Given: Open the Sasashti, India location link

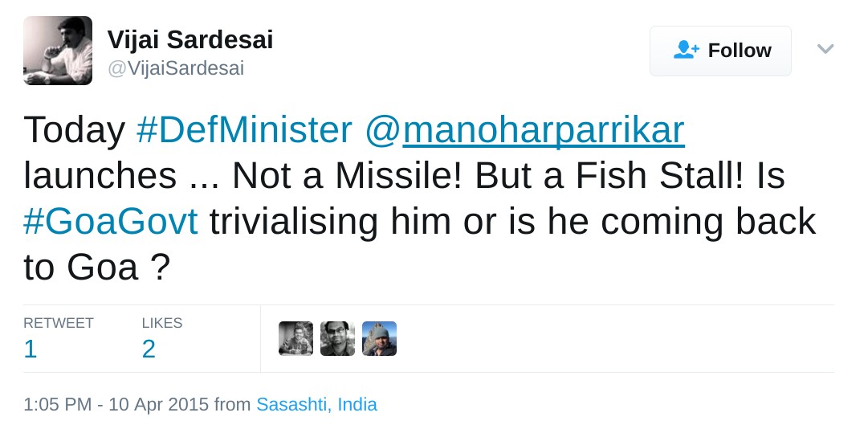Looking at the screenshot, I should pyautogui.click(x=316, y=404).
